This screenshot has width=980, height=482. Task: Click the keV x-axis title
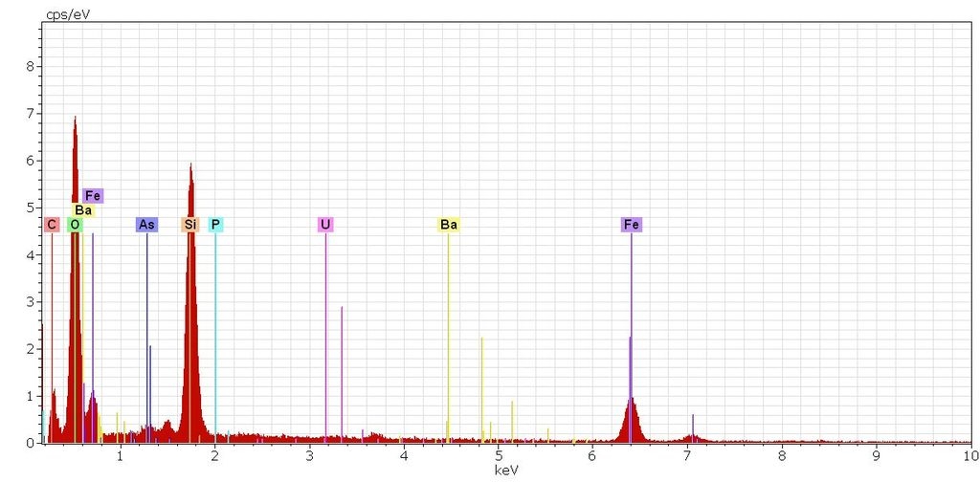click(505, 471)
